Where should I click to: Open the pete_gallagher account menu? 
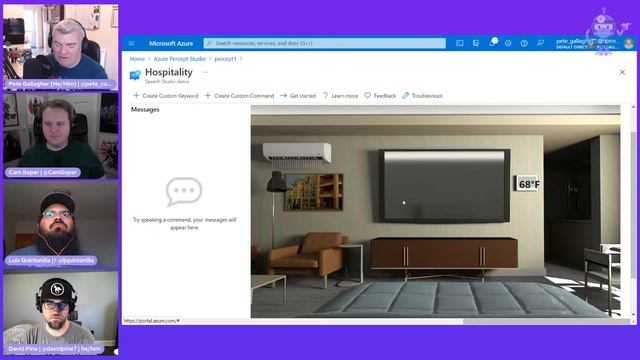click(x=587, y=43)
